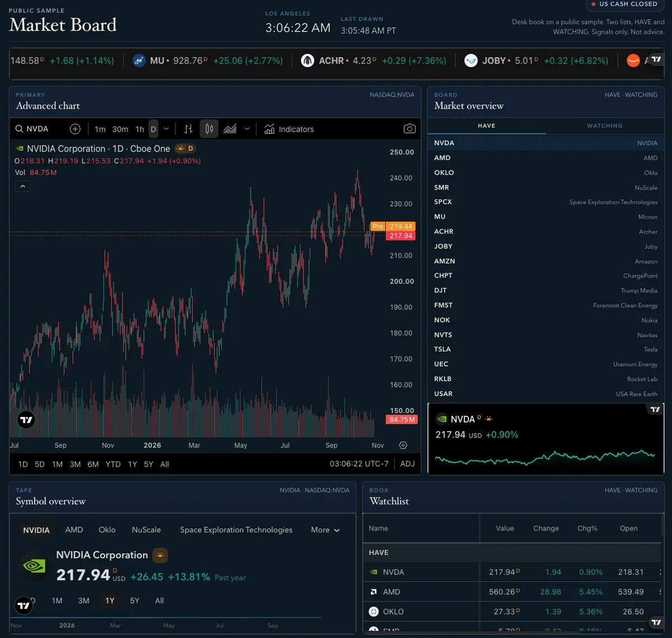
Task: Select the RKLB row in Market overview
Action: click(546, 379)
